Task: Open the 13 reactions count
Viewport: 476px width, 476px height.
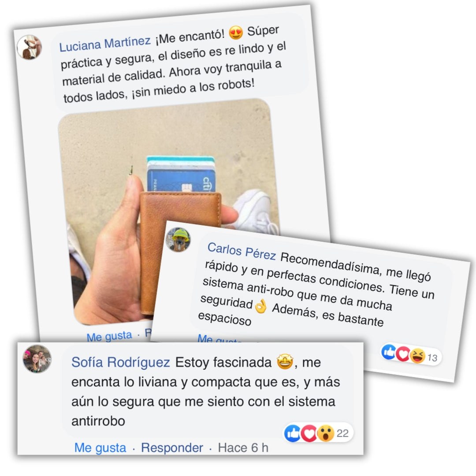Action: click(432, 357)
